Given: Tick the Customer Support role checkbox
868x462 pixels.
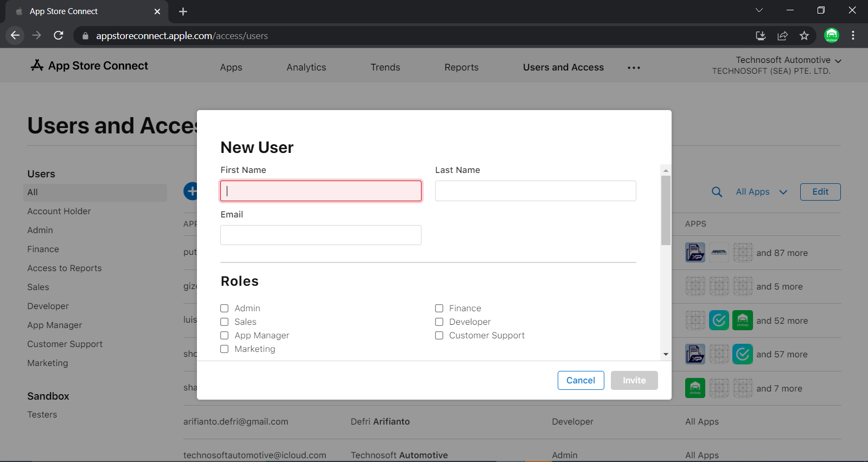Looking at the screenshot, I should tap(439, 336).
